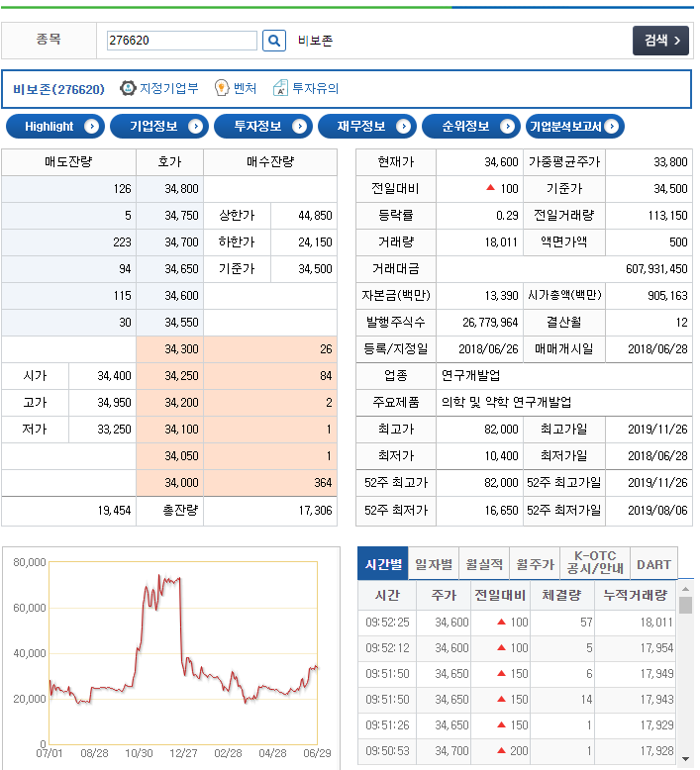Click the arrow icon on 기업정보 button

(195, 127)
